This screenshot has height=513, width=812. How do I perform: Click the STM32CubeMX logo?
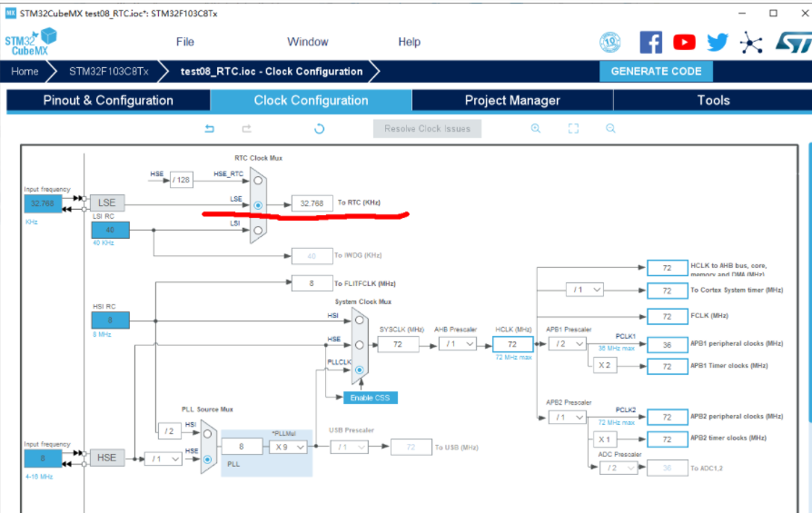(x=31, y=42)
